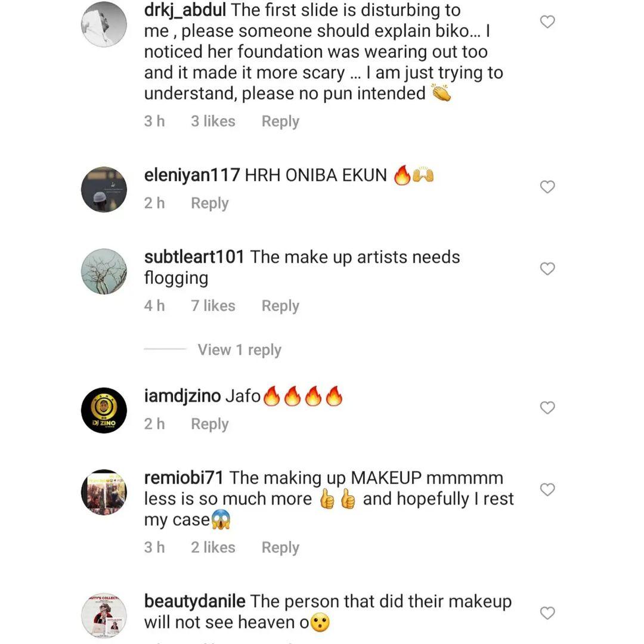Open beautydanile's profile avatar

(x=104, y=615)
